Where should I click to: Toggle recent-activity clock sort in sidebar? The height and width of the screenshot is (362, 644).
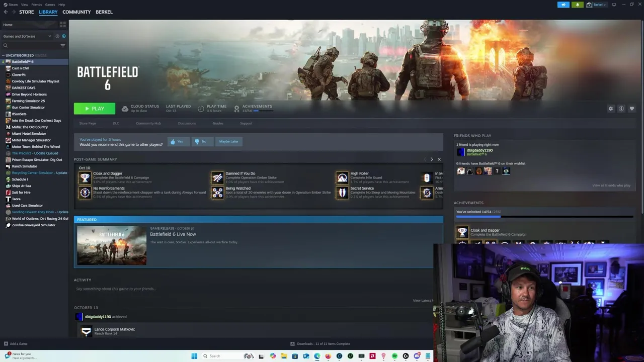[x=57, y=36]
